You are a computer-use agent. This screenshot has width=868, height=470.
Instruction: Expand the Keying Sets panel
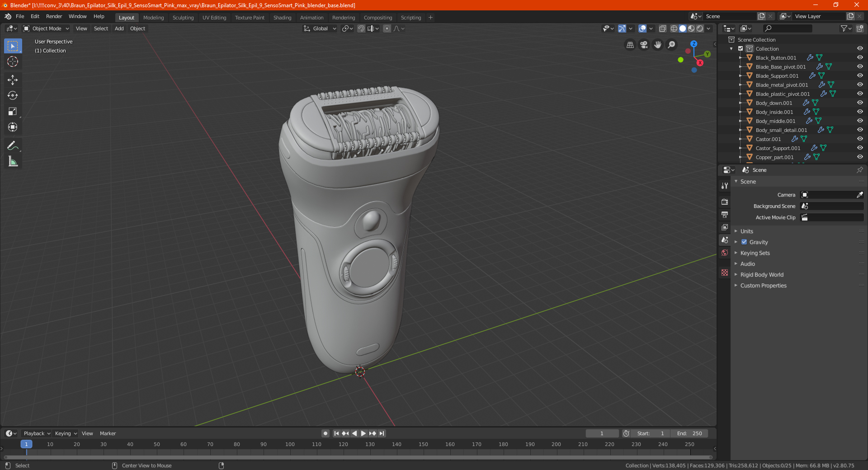755,253
